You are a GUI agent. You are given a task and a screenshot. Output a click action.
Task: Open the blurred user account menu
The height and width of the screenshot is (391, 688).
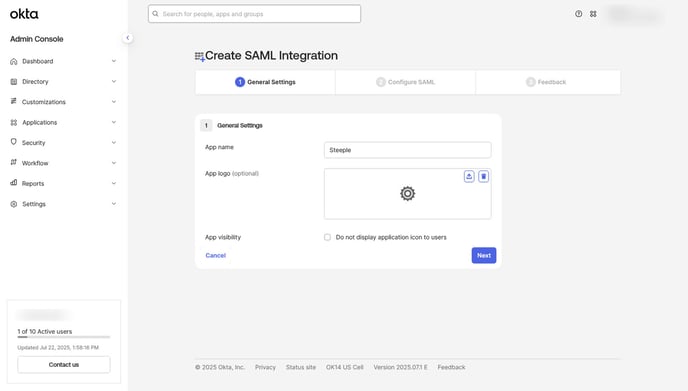(x=634, y=14)
